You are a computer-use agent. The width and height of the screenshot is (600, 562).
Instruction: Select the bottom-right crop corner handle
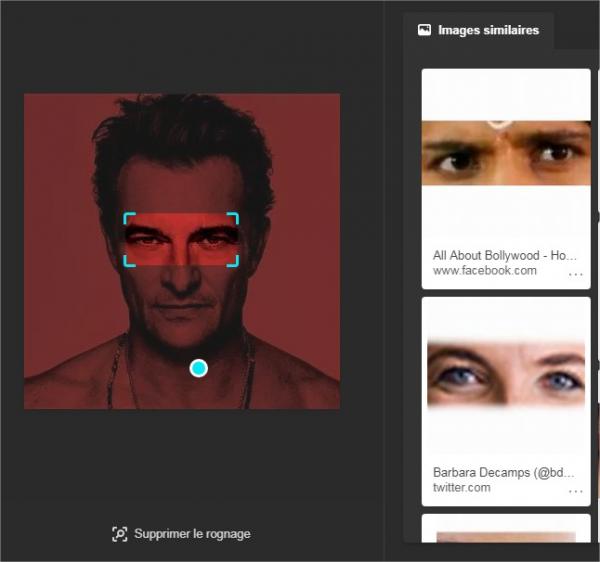pos(235,263)
